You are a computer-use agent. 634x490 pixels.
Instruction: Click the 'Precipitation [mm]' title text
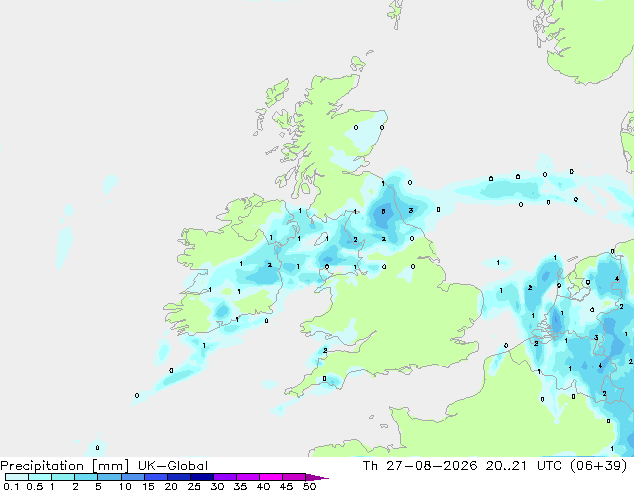point(65,466)
